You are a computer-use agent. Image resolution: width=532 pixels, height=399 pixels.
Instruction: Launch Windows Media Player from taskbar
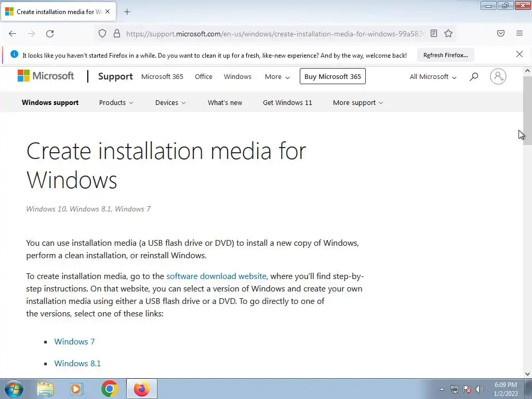(77, 389)
